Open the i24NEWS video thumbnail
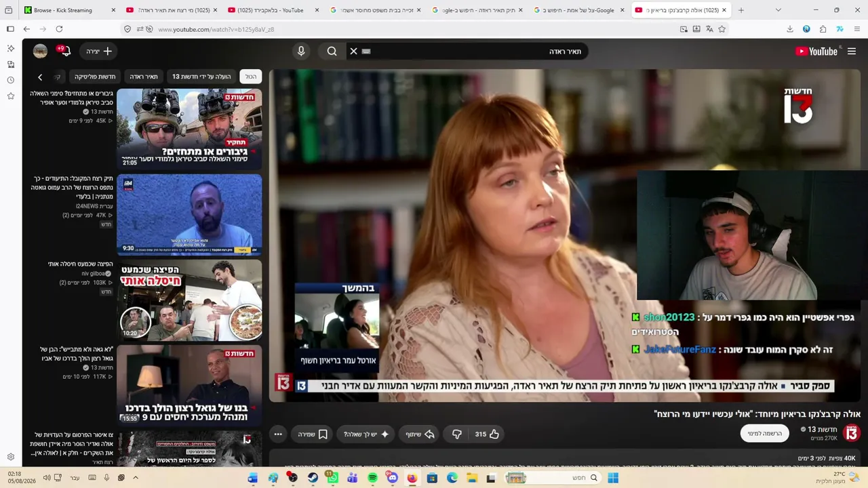The height and width of the screenshot is (488, 868). click(x=189, y=215)
